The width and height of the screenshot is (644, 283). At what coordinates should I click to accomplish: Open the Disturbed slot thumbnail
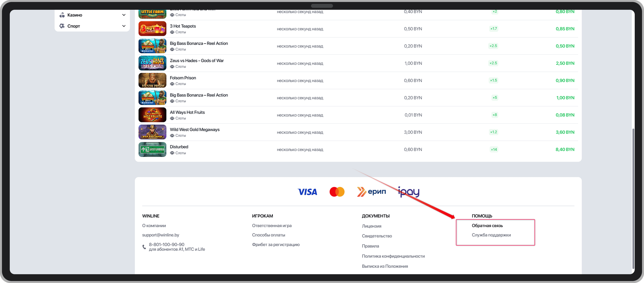pos(152,150)
